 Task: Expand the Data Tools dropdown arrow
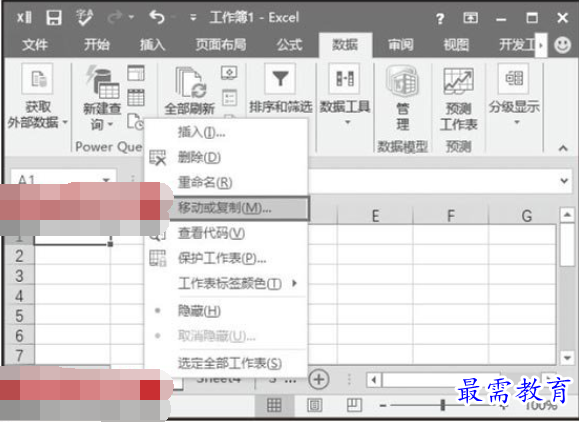(347, 122)
